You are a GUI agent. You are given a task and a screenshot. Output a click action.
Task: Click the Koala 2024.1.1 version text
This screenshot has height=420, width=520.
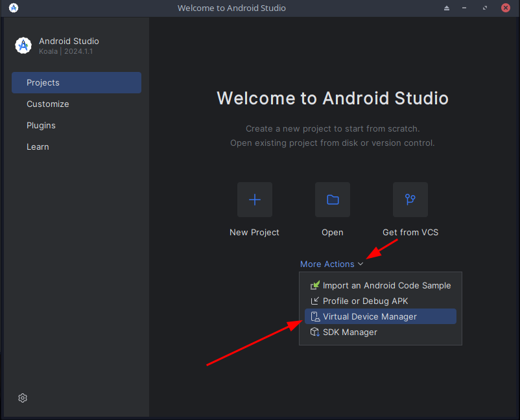(x=66, y=51)
